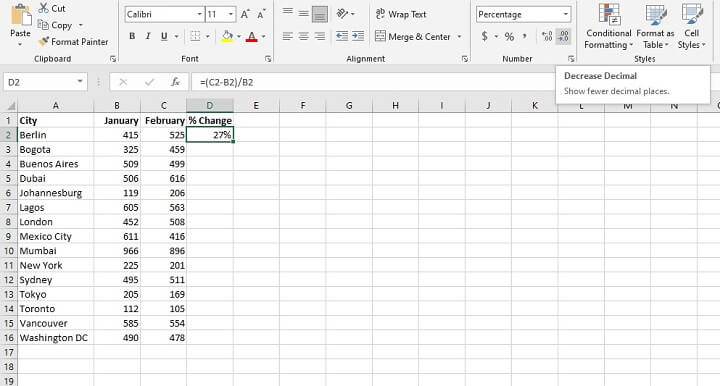Apply Comma Style format

524,36
